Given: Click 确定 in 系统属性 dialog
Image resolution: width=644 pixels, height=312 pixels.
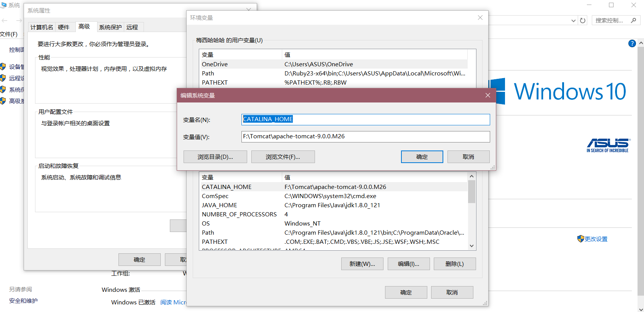Looking at the screenshot, I should 139,259.
